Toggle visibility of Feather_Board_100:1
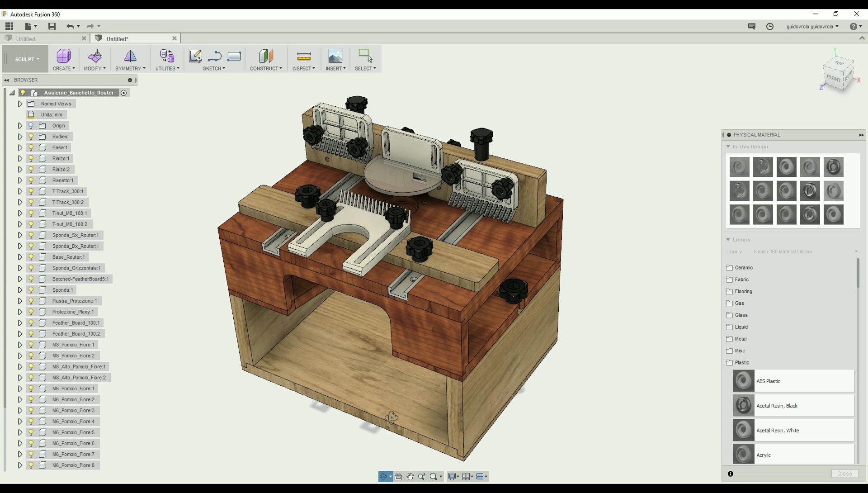The height and width of the screenshot is (493, 868). point(30,322)
